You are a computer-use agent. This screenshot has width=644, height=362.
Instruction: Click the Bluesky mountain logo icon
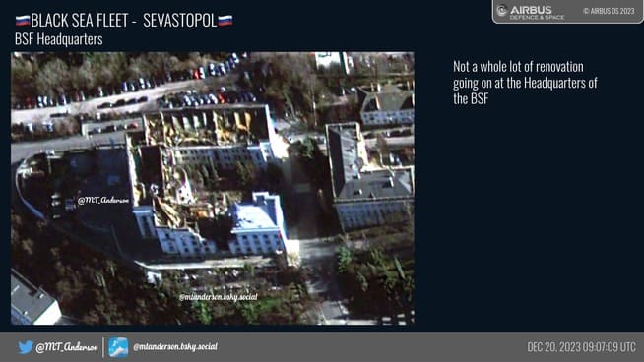pos(118,347)
